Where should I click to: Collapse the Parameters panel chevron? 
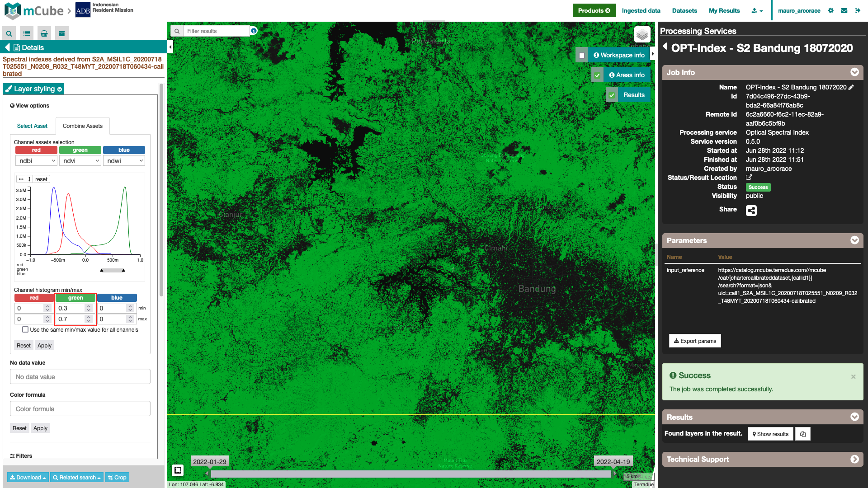(854, 240)
